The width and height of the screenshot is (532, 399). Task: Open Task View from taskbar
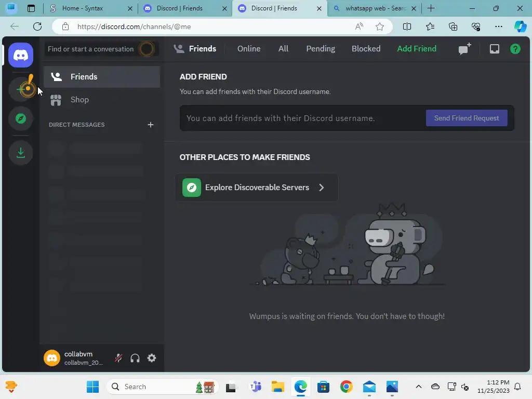click(231, 387)
